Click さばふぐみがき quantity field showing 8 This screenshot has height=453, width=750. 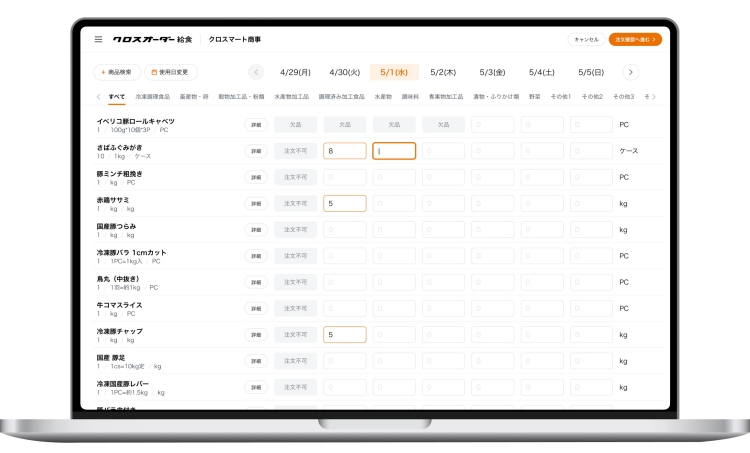(x=345, y=151)
